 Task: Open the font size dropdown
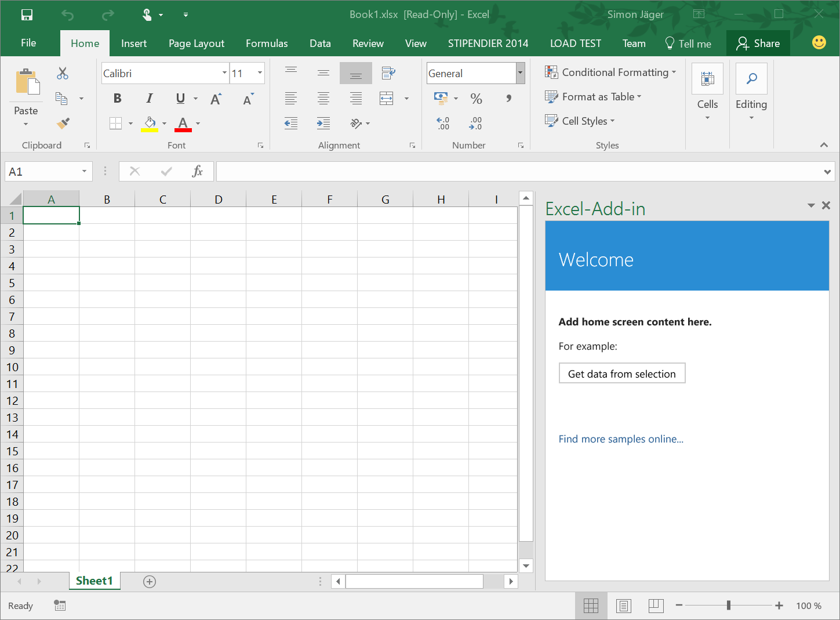[x=260, y=73]
